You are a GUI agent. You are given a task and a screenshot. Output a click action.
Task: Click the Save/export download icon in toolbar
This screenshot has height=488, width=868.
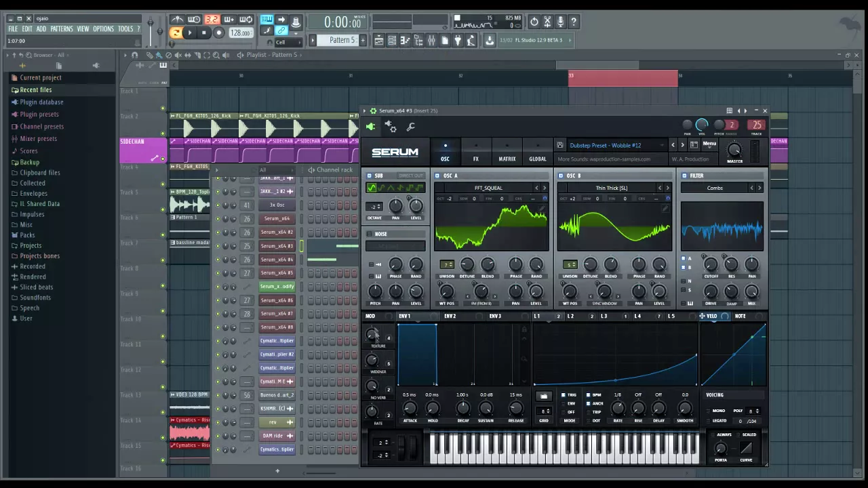tap(490, 41)
